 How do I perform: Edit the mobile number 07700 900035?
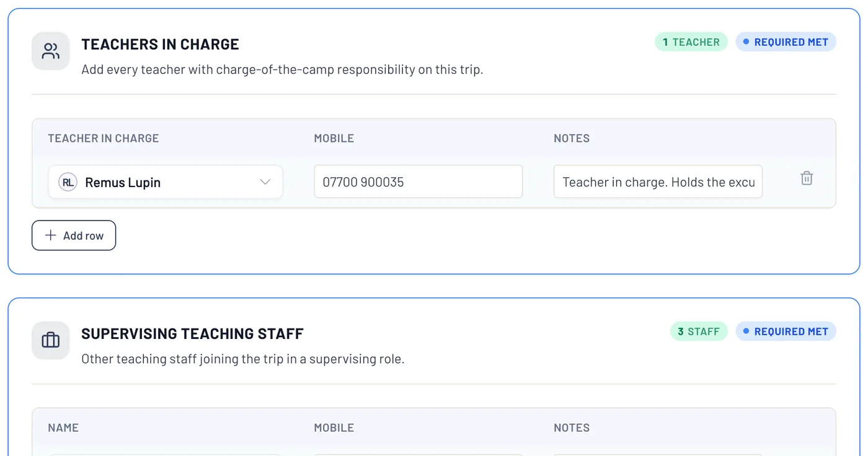(x=418, y=182)
